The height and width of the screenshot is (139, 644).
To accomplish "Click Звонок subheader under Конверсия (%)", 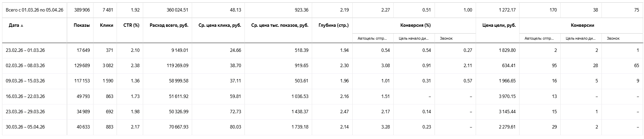I will 446,39.
